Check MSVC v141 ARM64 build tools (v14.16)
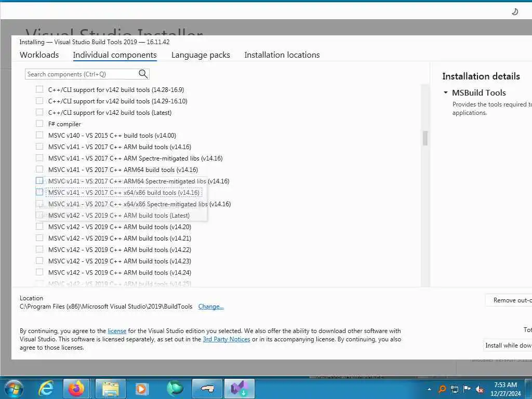 tap(39, 169)
